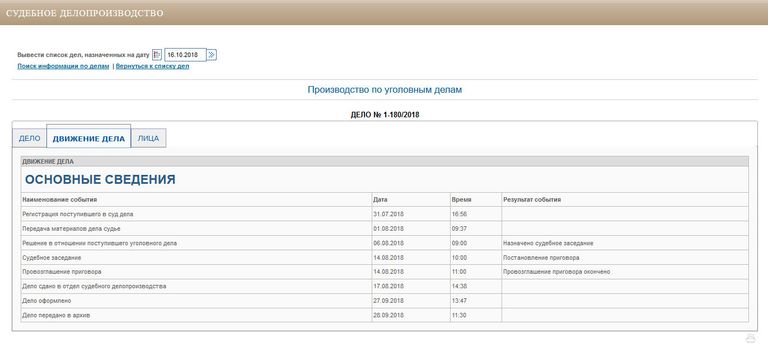Click the "Время" column header

coord(462,200)
